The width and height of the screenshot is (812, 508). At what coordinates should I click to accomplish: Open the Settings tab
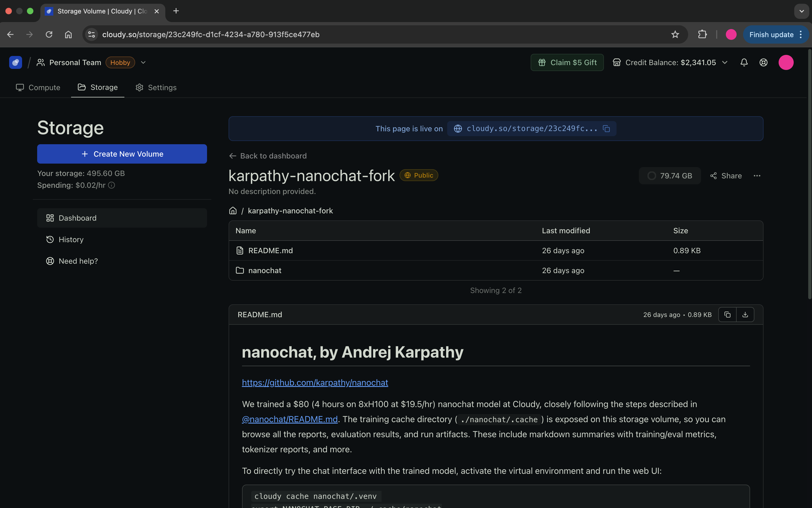(156, 87)
